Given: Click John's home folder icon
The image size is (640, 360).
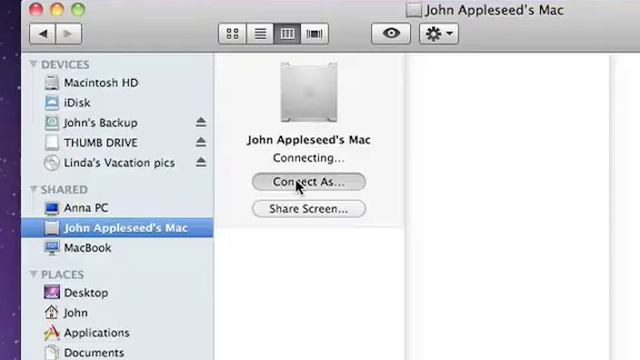Looking at the screenshot, I should click(x=52, y=312).
